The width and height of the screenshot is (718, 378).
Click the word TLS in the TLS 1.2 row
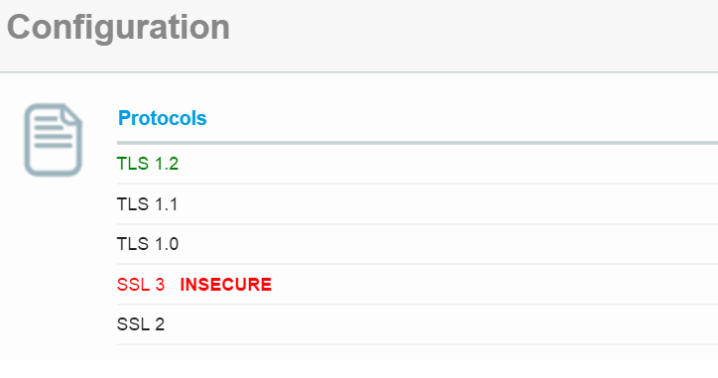133,164
